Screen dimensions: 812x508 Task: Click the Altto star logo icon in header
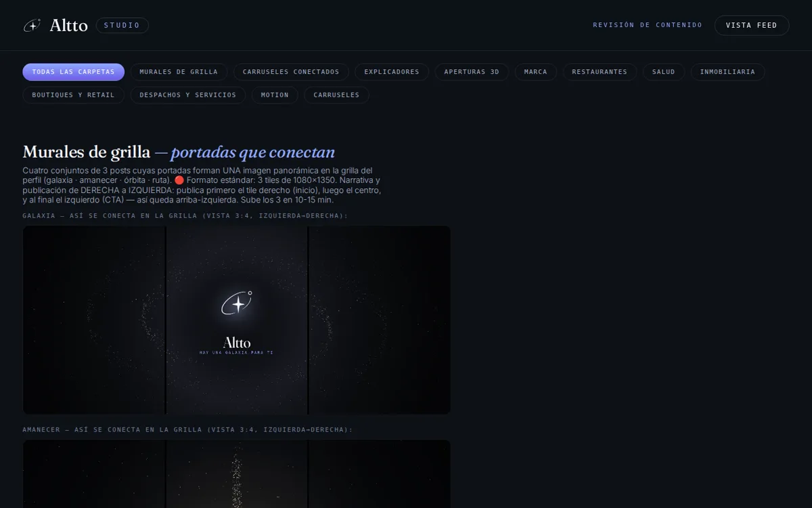coord(32,26)
